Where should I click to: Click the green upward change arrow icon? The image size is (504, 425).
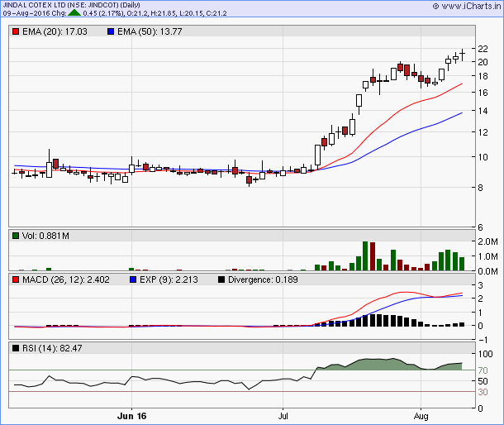pyautogui.click(x=74, y=13)
